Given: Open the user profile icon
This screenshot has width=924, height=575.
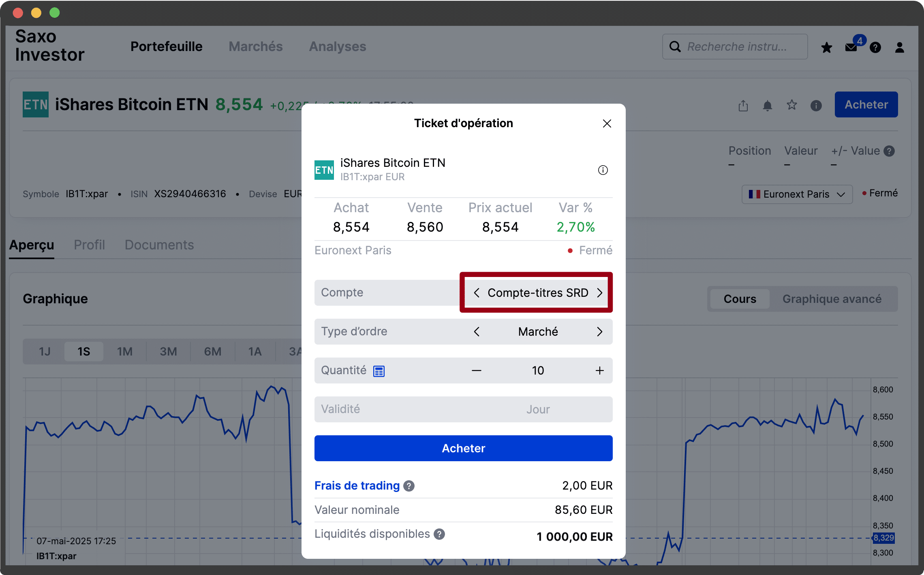Looking at the screenshot, I should (x=899, y=48).
